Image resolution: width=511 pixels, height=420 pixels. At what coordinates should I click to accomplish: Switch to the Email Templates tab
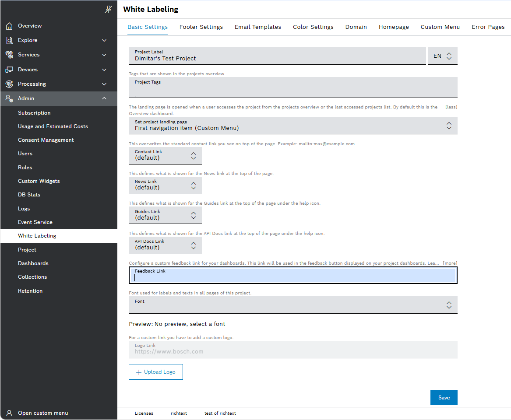[257, 27]
